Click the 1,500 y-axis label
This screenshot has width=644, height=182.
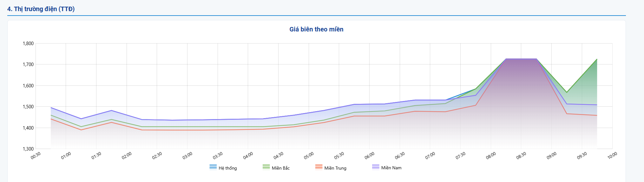[28, 107]
